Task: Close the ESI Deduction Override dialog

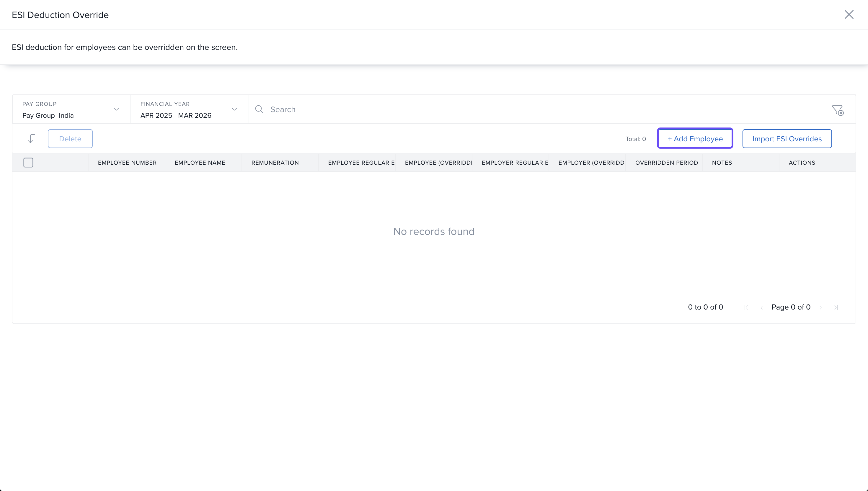Action: coord(849,14)
